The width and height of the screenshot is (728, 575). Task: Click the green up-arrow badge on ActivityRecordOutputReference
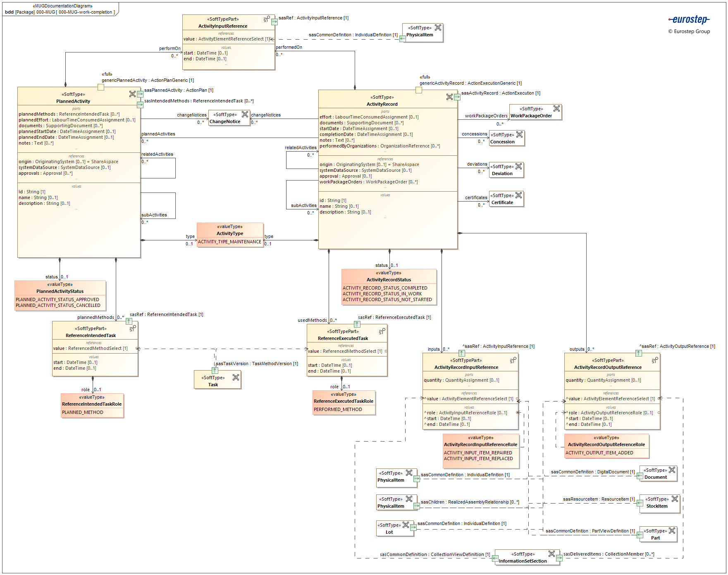tap(639, 354)
